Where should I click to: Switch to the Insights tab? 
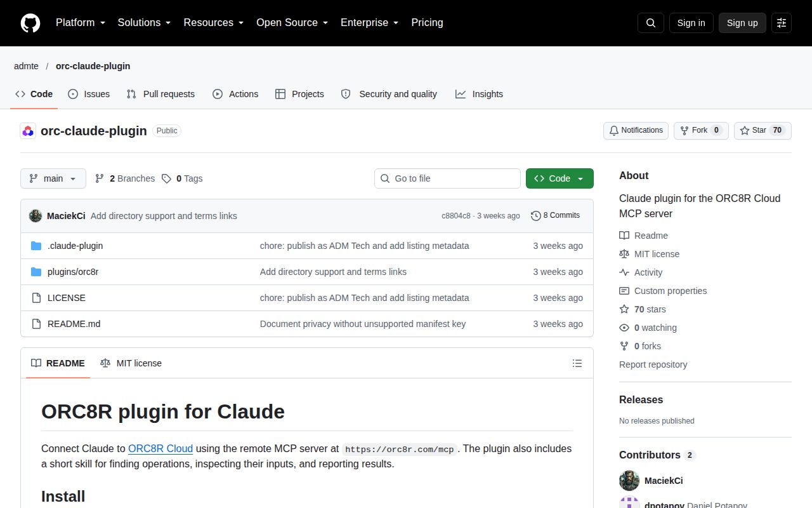click(x=479, y=94)
